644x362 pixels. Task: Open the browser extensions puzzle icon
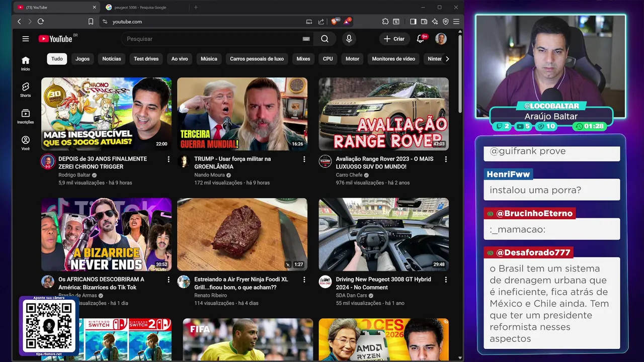coord(385,22)
